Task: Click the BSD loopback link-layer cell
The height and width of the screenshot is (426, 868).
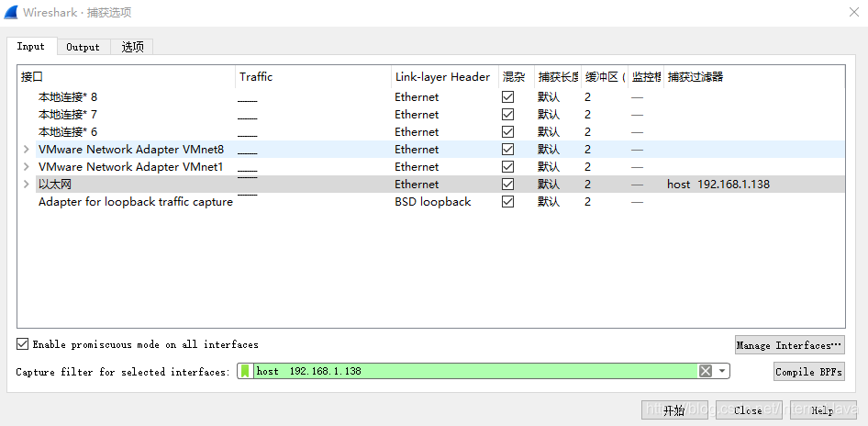Action: point(433,202)
